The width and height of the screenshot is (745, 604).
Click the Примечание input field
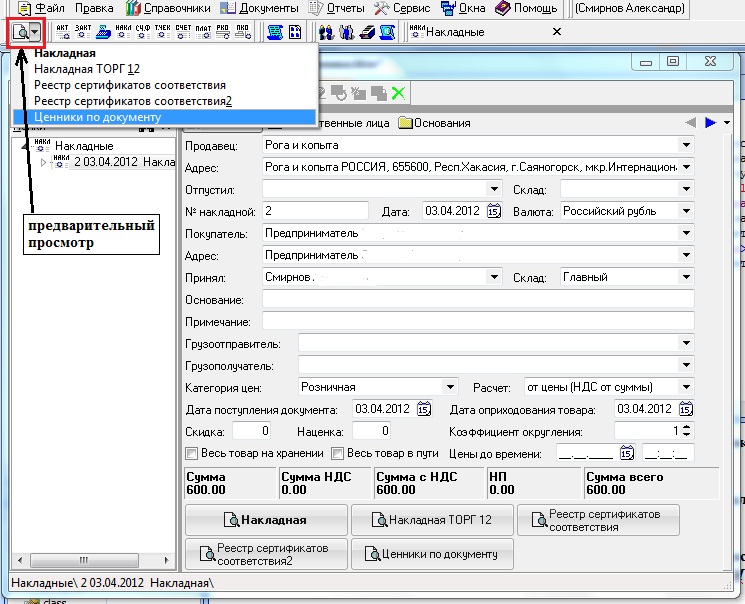pyautogui.click(x=478, y=321)
